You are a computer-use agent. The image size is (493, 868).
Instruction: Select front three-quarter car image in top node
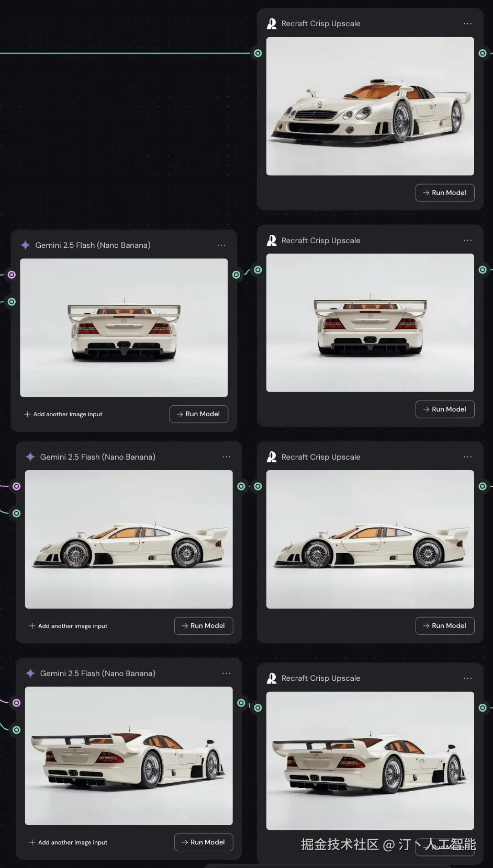click(x=370, y=106)
